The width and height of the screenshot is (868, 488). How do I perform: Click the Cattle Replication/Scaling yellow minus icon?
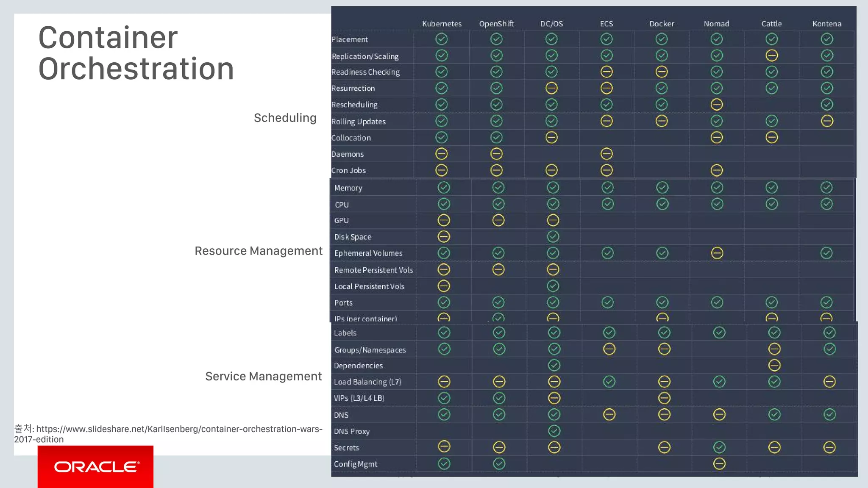[772, 55]
